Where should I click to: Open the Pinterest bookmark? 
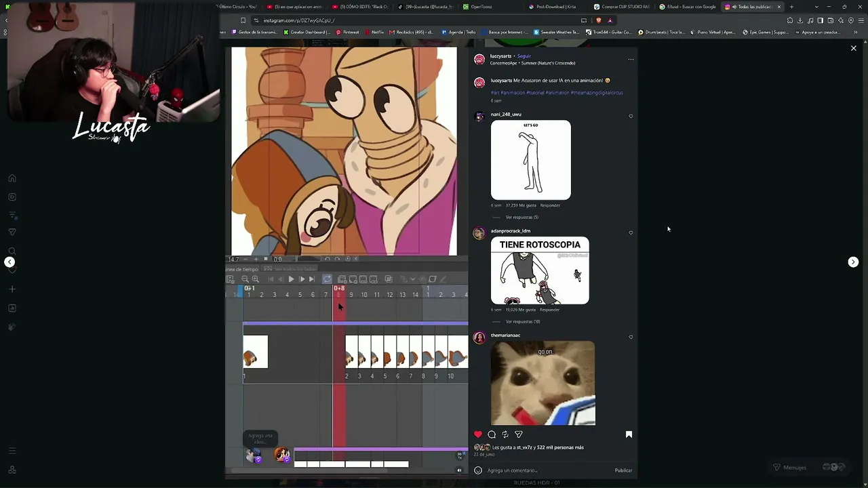click(348, 33)
